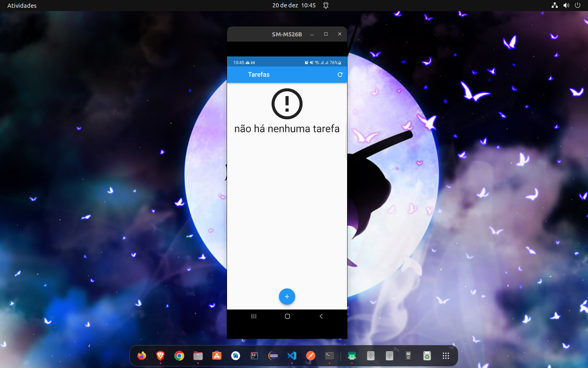The height and width of the screenshot is (368, 588).
Task: Open notifications via the bell indicator
Action: click(x=325, y=5)
